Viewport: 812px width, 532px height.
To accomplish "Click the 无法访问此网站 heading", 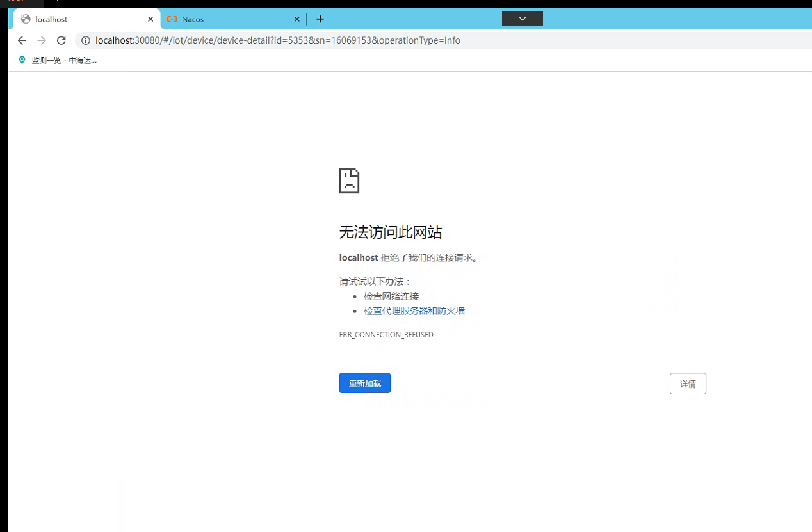I will [390, 232].
